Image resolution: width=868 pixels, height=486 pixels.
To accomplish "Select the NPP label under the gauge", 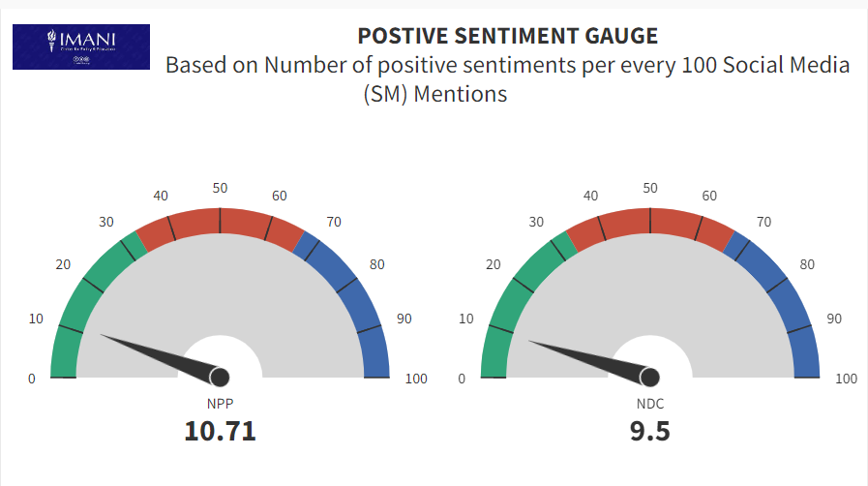I will point(221,403).
